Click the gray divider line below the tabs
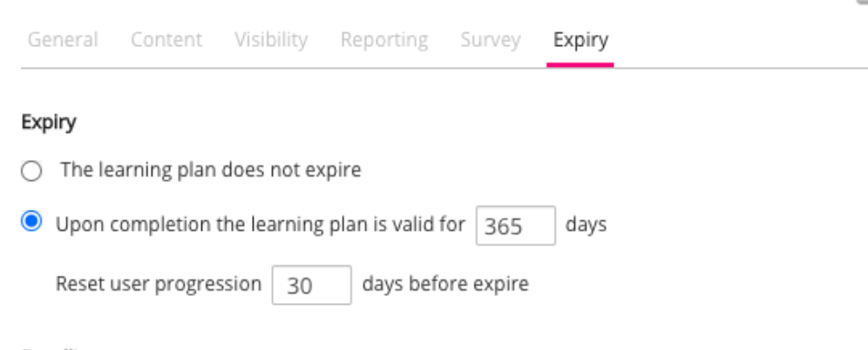This screenshot has width=868, height=350. [x=349, y=67]
